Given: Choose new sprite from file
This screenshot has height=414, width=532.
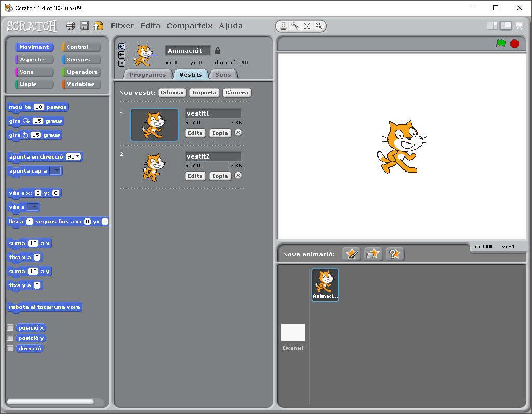Looking at the screenshot, I should [373, 254].
